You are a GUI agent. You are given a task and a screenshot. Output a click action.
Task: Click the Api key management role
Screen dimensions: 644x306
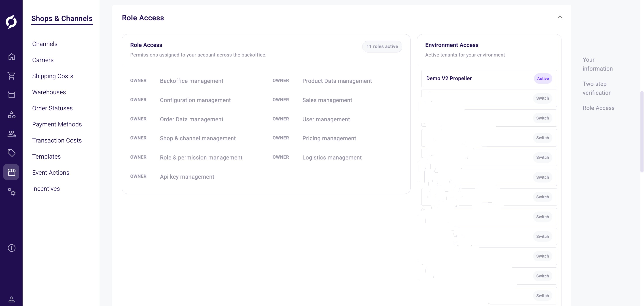click(x=187, y=177)
